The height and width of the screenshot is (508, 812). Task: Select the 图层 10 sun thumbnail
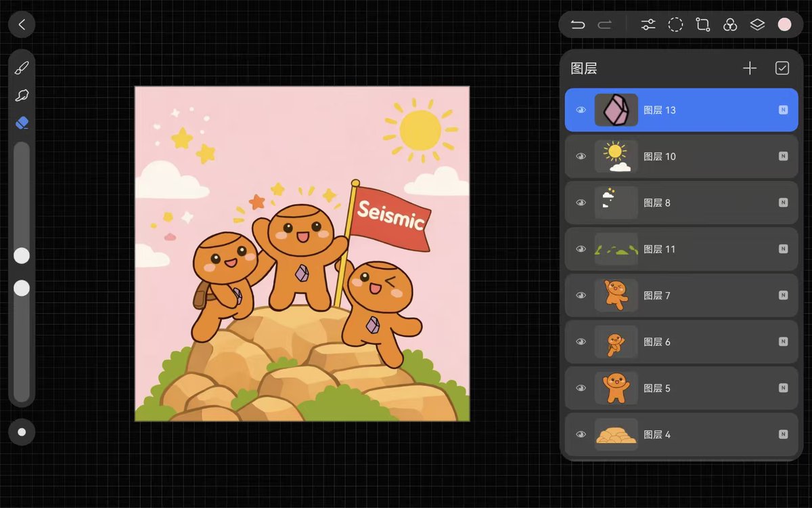[616, 156]
